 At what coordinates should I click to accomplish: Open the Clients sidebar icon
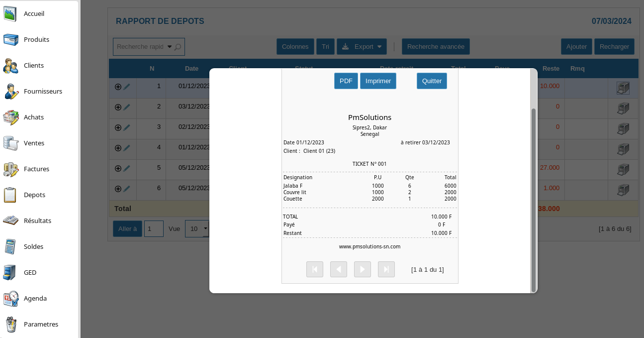(x=11, y=66)
